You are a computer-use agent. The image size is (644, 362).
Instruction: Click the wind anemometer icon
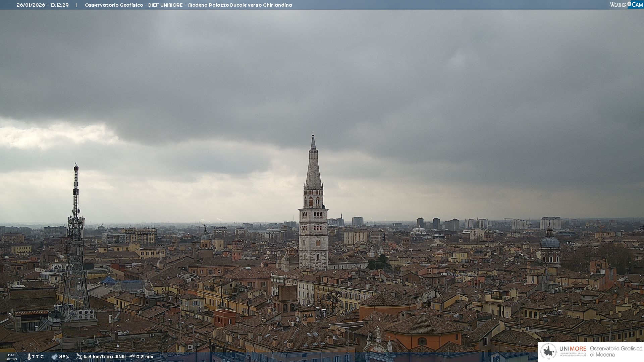point(79,357)
